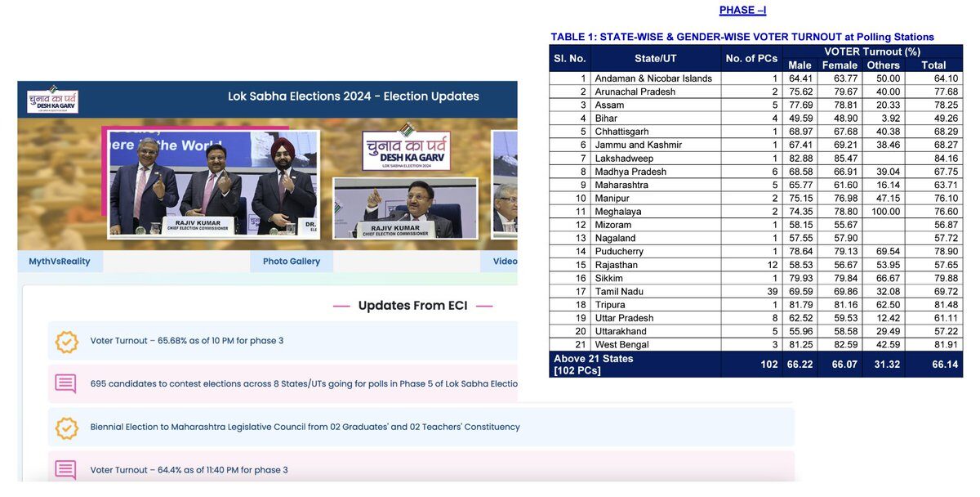Select the 'Mizoram' cell
Viewport: 980px width, 497px height.
[x=655, y=225]
